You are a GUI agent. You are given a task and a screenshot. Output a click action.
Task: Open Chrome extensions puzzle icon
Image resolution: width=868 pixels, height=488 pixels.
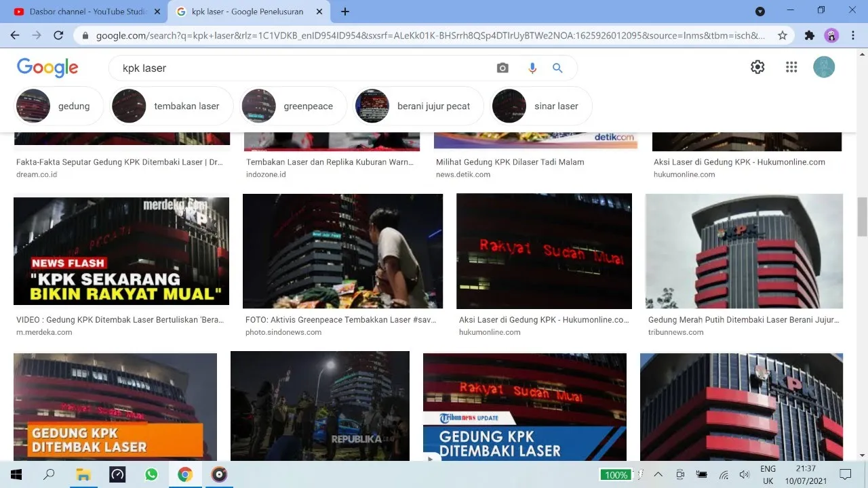[809, 35]
